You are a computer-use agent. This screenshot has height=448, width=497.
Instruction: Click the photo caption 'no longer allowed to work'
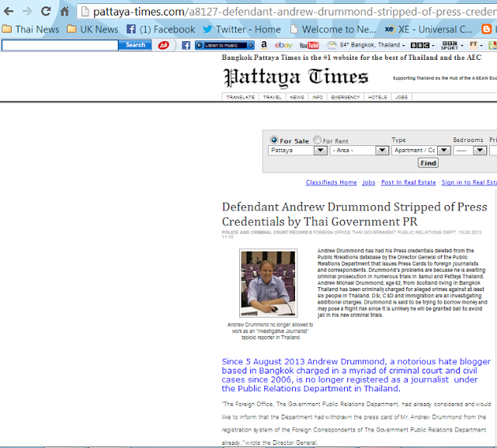pyautogui.click(x=270, y=331)
